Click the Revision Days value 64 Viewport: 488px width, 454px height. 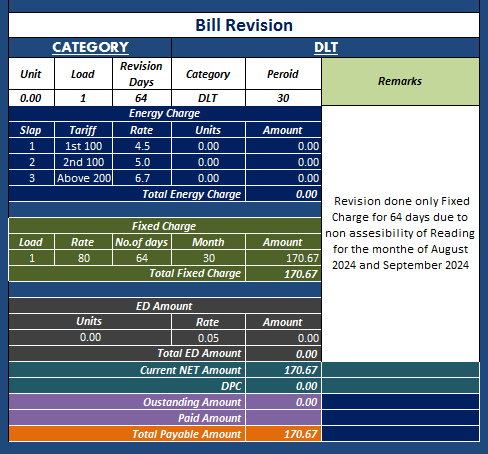click(142, 98)
